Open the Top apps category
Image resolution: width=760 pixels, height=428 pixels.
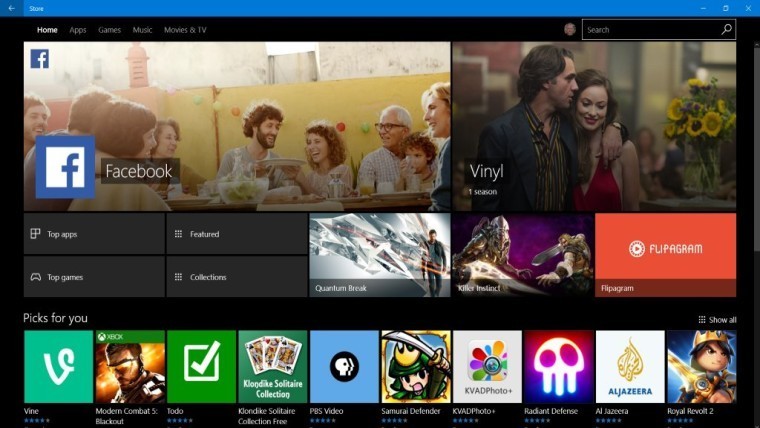click(94, 234)
